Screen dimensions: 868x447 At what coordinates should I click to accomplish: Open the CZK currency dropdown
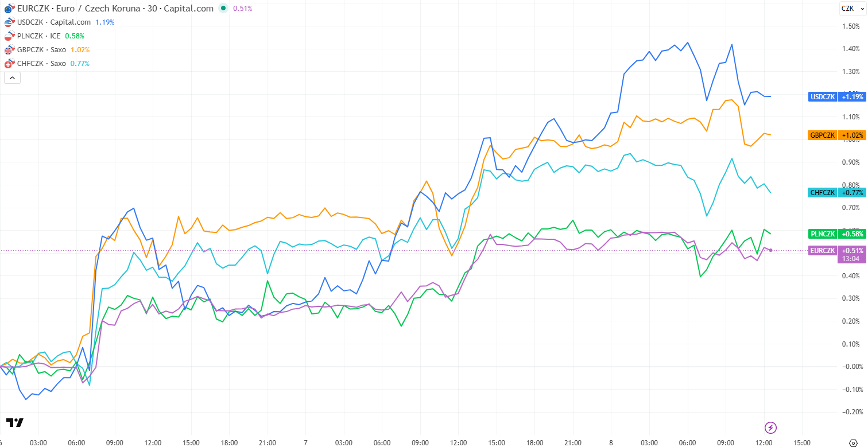tap(847, 8)
